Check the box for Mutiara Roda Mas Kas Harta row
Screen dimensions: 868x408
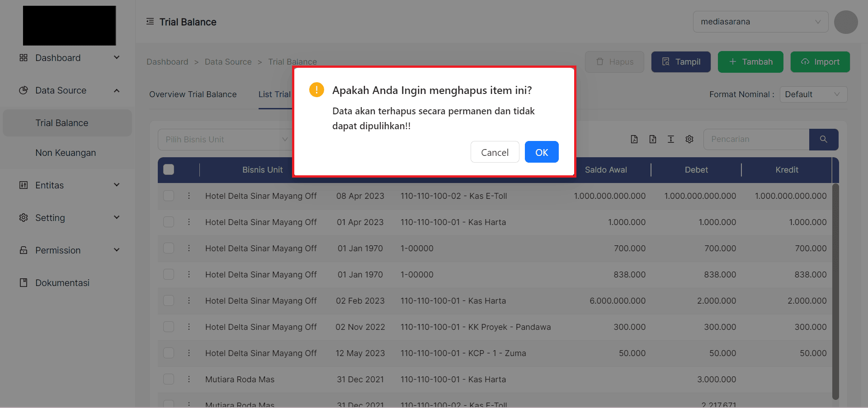click(x=169, y=379)
